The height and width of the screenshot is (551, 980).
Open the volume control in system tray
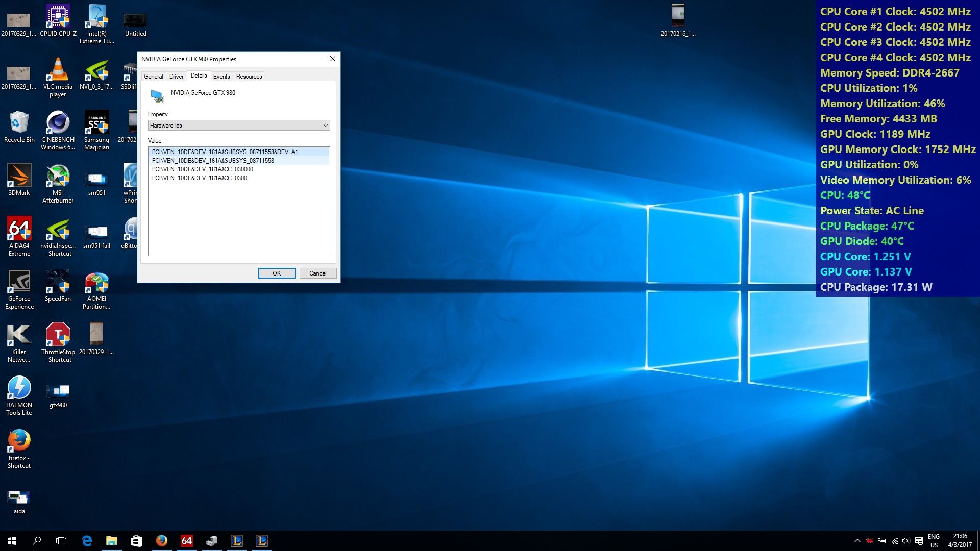[906, 541]
